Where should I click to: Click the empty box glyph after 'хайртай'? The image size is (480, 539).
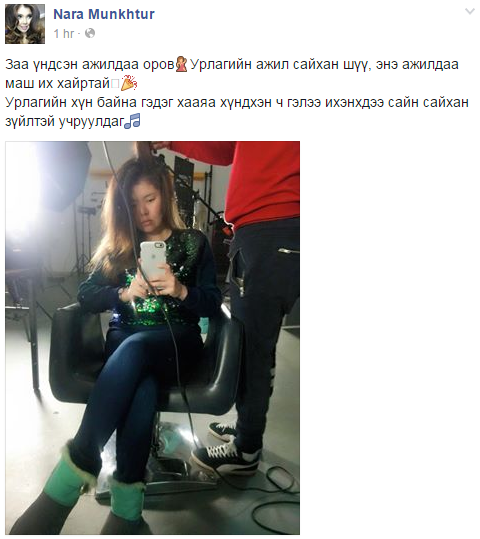click(115, 84)
